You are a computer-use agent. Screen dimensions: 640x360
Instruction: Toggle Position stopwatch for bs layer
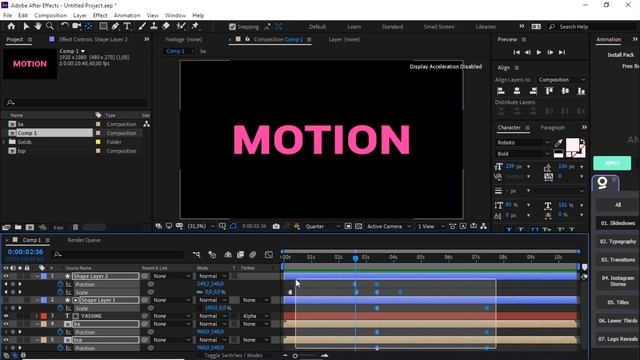tap(60, 332)
